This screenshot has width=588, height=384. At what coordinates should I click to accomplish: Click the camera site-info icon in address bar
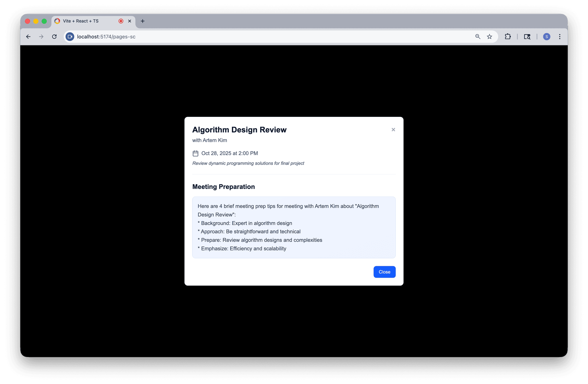pyautogui.click(x=70, y=36)
